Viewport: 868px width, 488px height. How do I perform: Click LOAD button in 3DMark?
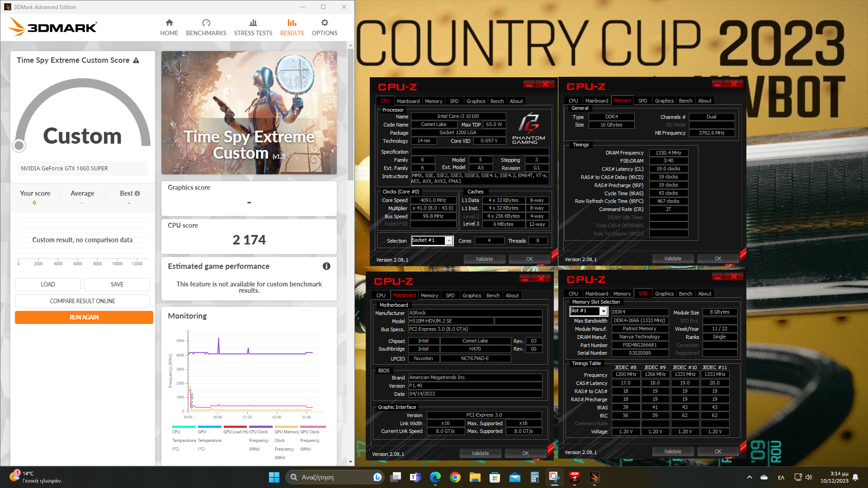point(48,284)
